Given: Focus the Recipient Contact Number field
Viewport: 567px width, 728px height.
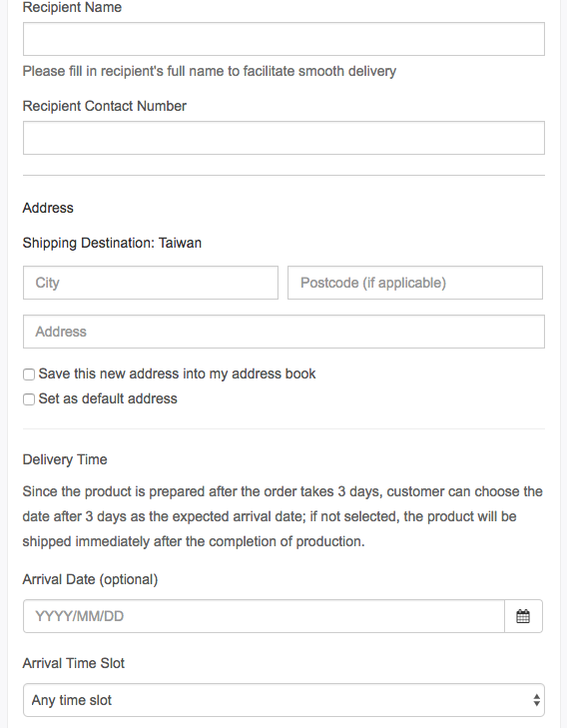Looking at the screenshot, I should point(283,138).
